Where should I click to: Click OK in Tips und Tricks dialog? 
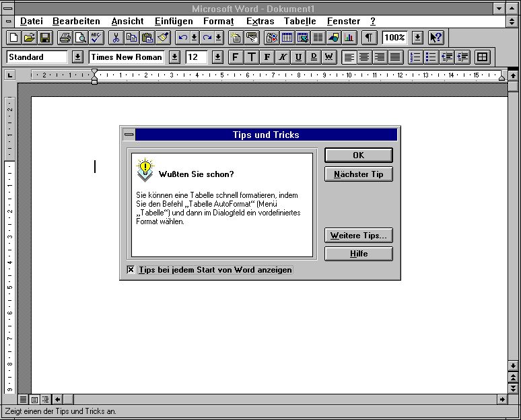[359, 155]
